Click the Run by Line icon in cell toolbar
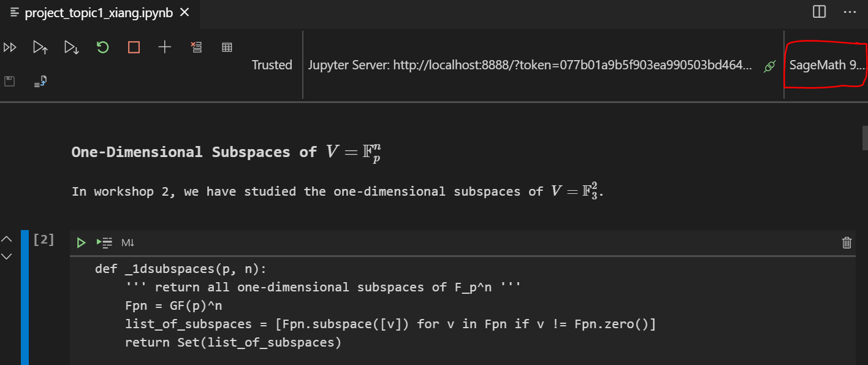The image size is (868, 365). [104, 242]
